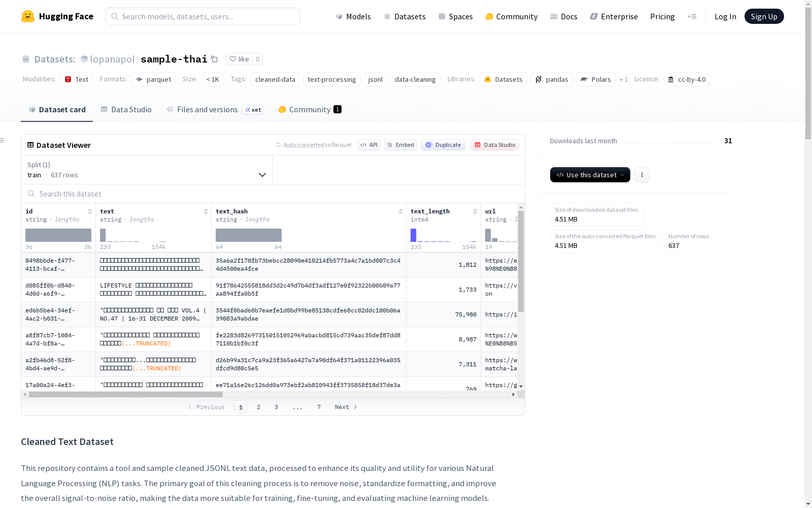Open the Pricing page
This screenshot has height=508, width=812.
coord(662,16)
